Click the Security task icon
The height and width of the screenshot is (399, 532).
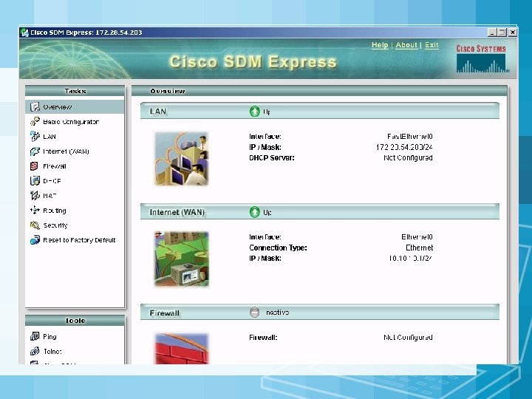pos(35,225)
